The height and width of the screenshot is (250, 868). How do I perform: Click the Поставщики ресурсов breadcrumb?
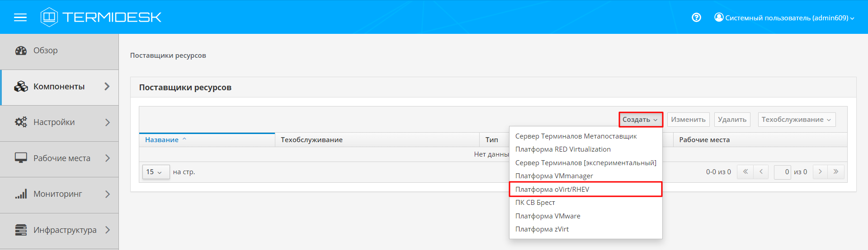[168, 56]
